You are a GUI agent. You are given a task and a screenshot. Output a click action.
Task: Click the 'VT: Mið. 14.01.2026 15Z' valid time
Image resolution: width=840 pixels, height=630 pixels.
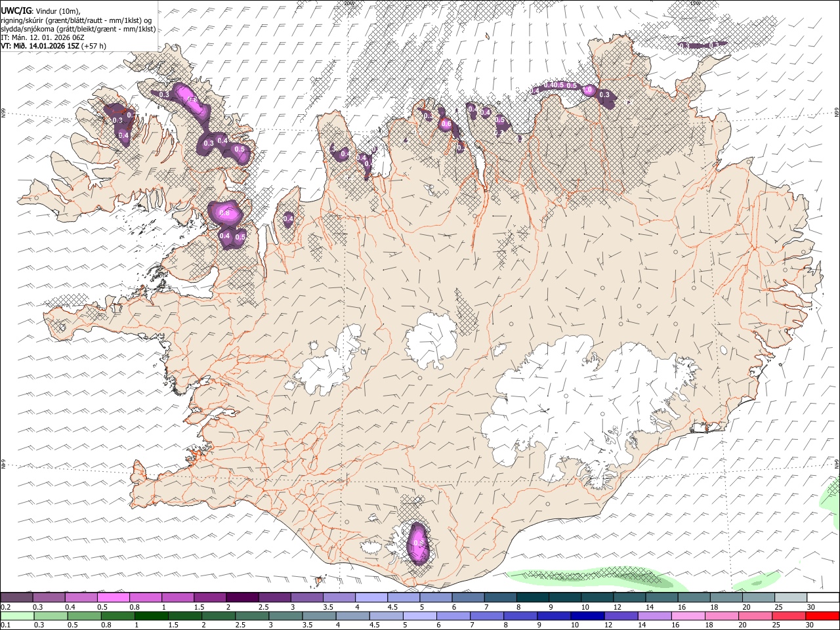[x=40, y=46]
